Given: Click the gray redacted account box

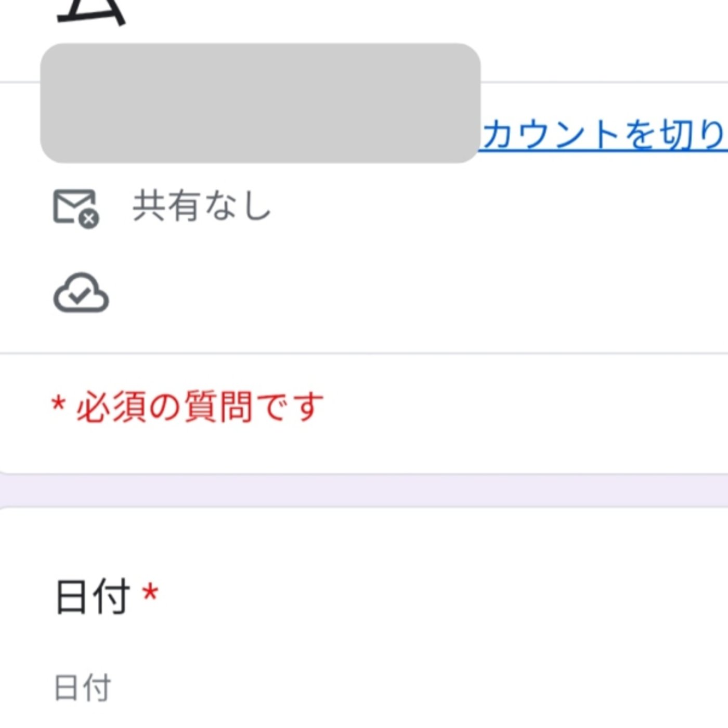Looking at the screenshot, I should pos(260,103).
